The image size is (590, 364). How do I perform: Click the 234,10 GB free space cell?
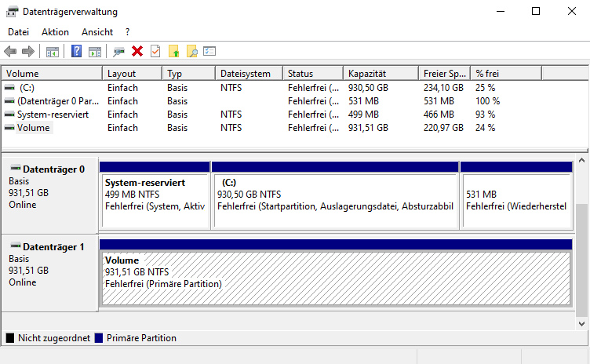coord(443,88)
